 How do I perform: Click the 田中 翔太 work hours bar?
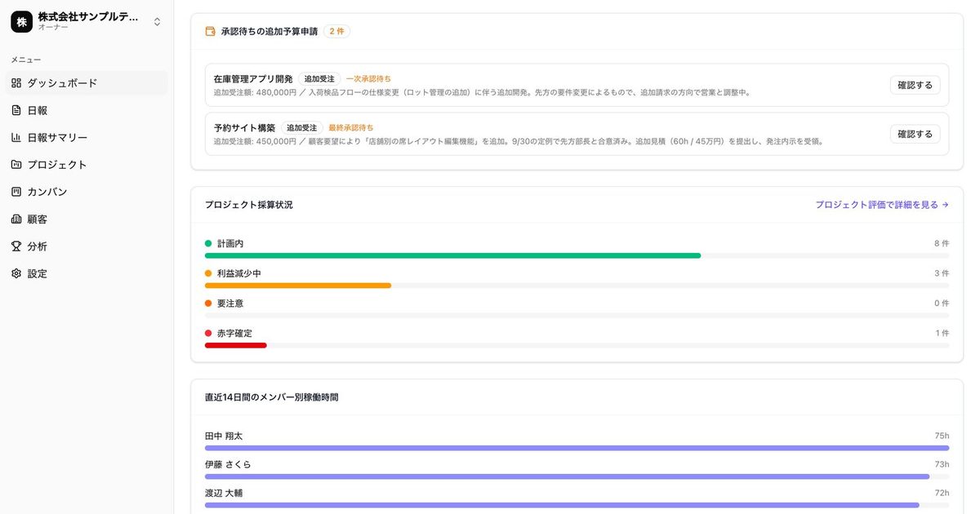click(577, 448)
